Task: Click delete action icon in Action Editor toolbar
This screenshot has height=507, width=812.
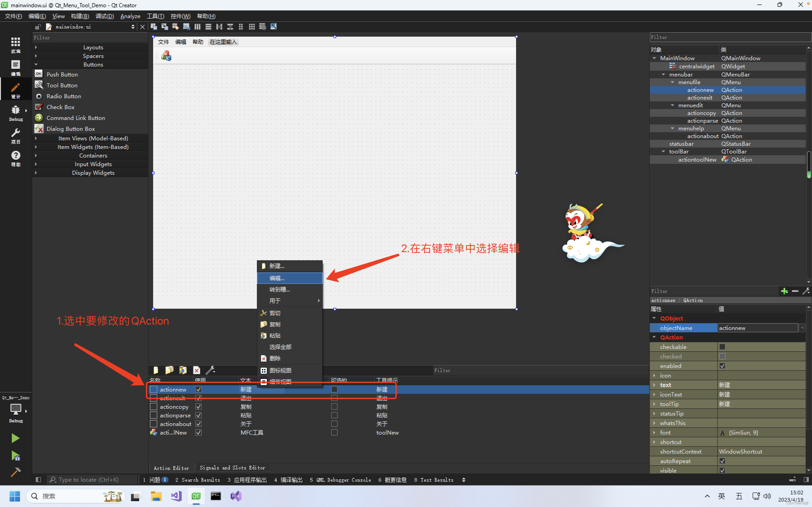Action: coord(197,370)
